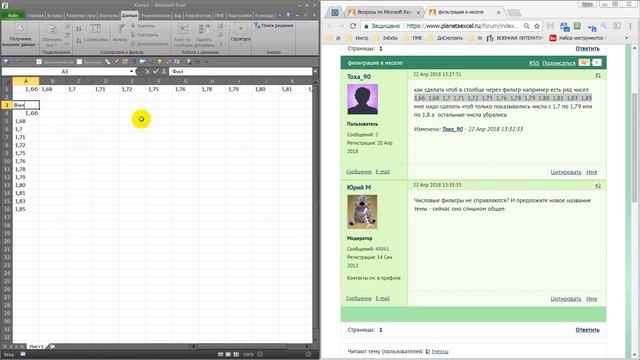Click Очистить filter button

[x=143, y=26]
